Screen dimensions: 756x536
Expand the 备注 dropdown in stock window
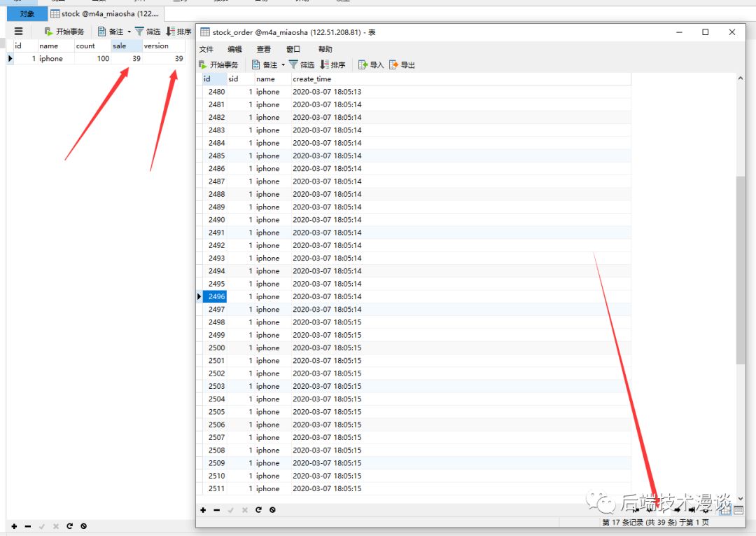click(x=129, y=32)
